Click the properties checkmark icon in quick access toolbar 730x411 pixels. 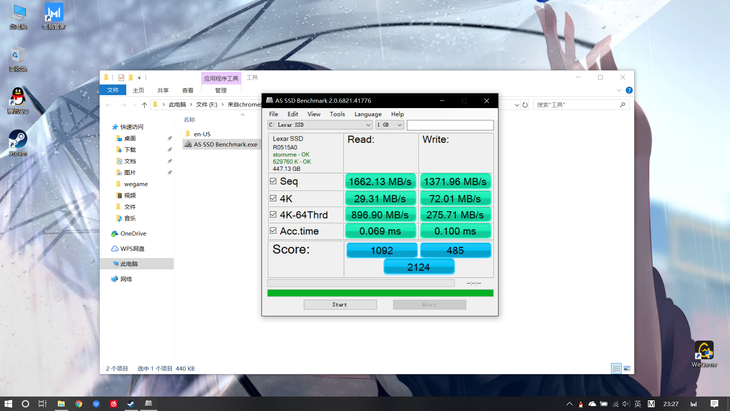[x=121, y=78]
